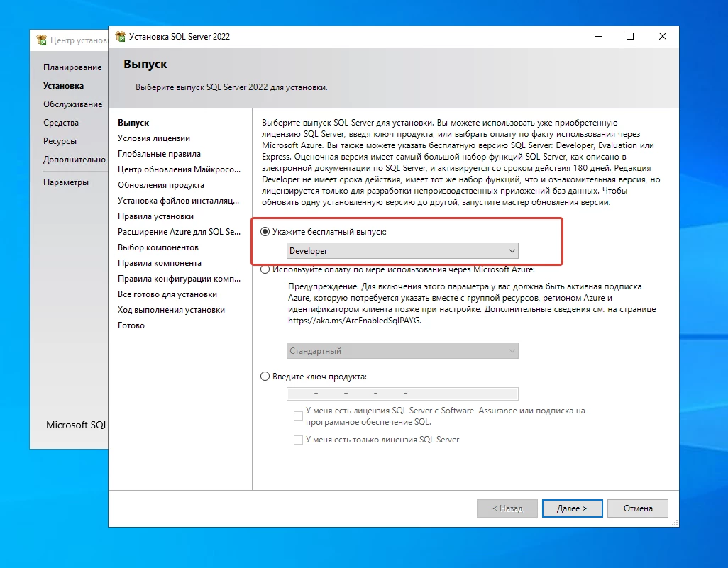Maximize the SQL Server 2022 setup window
728x568 pixels.
pos(630,37)
